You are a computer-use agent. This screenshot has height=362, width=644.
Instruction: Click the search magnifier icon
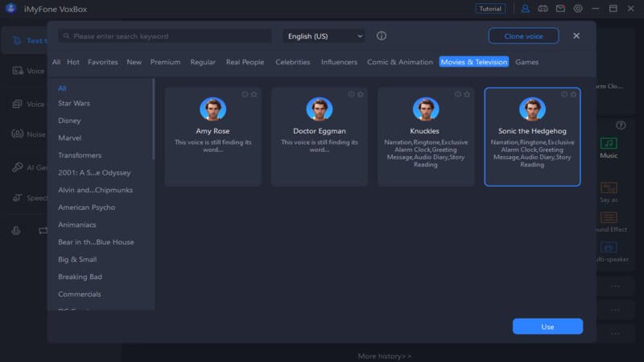[66, 36]
